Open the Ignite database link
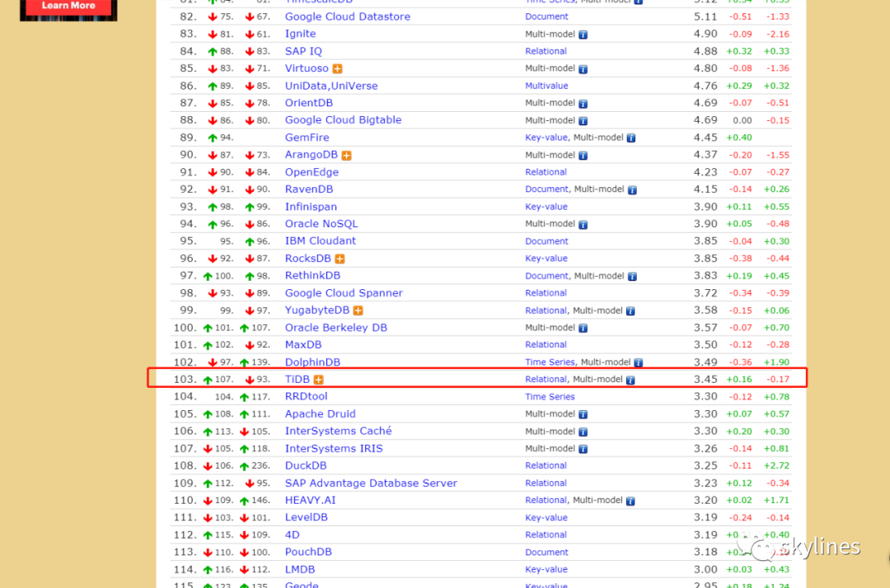 (x=300, y=34)
